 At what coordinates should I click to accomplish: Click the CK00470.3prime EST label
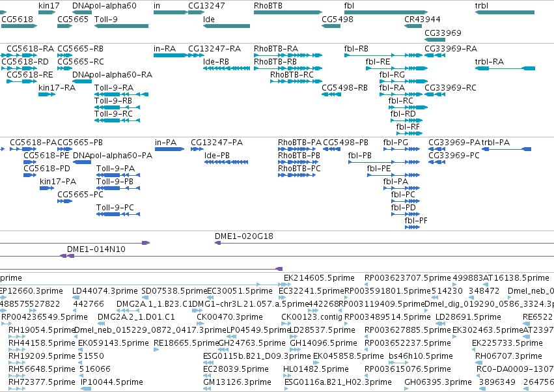tap(230, 317)
